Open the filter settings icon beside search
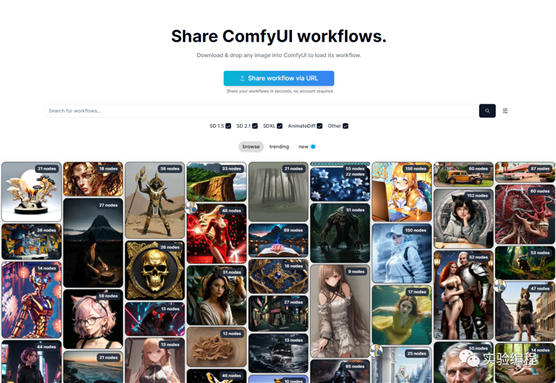Image resolution: width=556 pixels, height=383 pixels. [x=505, y=111]
